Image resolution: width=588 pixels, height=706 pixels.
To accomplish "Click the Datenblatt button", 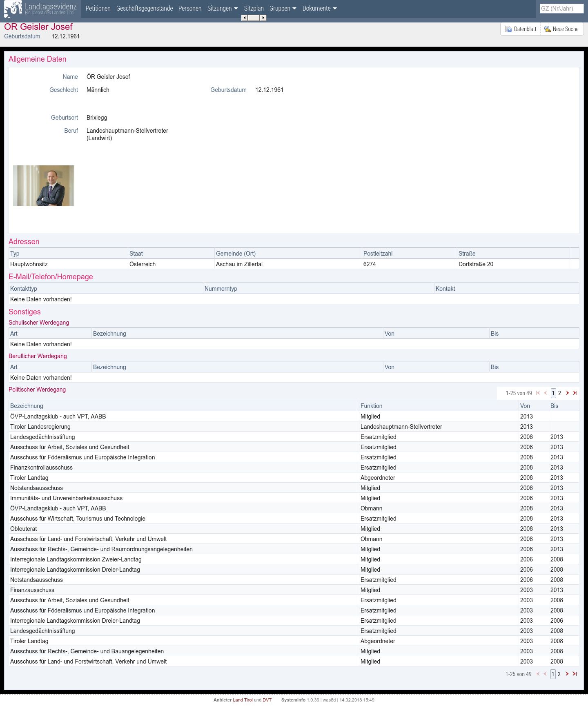I will coord(521,29).
